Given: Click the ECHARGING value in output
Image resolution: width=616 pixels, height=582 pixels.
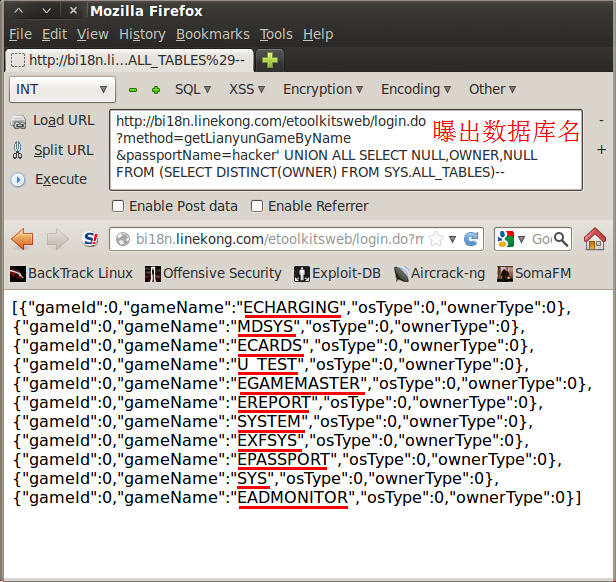Looking at the screenshot, I should coord(292,308).
